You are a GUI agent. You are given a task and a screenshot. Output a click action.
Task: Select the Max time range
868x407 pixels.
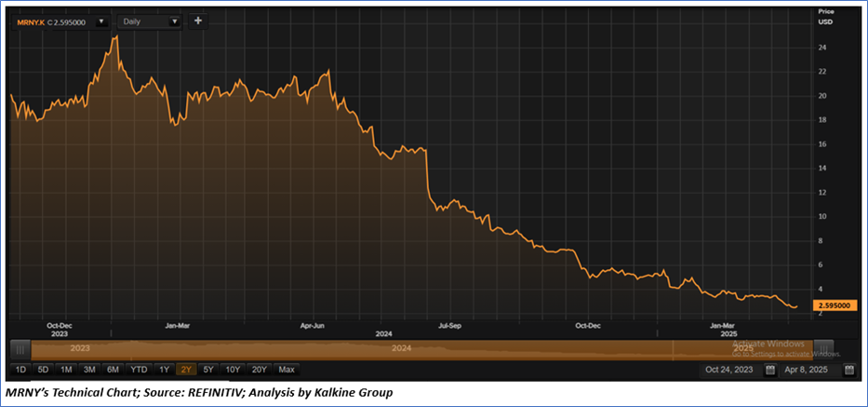[287, 370]
